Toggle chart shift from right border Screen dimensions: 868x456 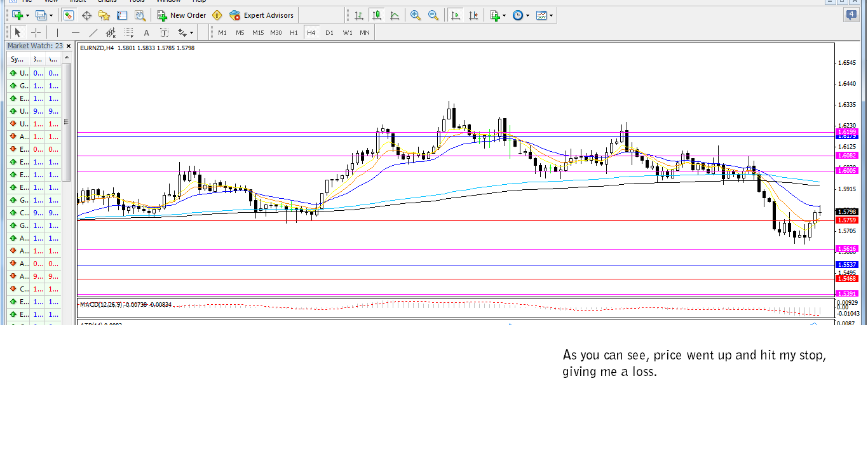pyautogui.click(x=473, y=15)
